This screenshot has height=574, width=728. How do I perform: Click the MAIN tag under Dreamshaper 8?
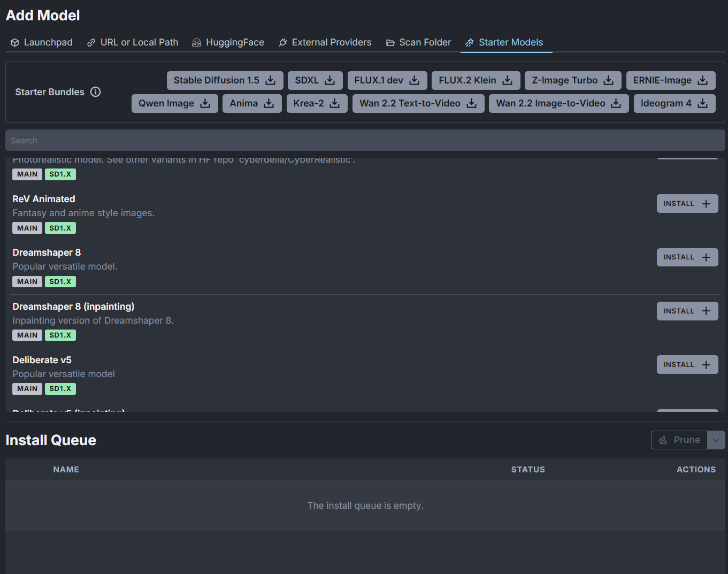(x=27, y=281)
